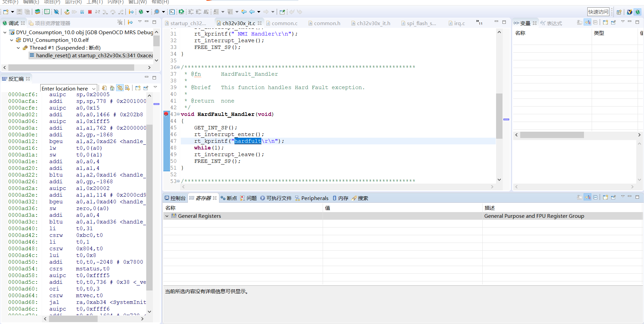Viewport: 644px width, 324px height.
Task: Click the Skip All Breakpoints icon
Action: 56,12
